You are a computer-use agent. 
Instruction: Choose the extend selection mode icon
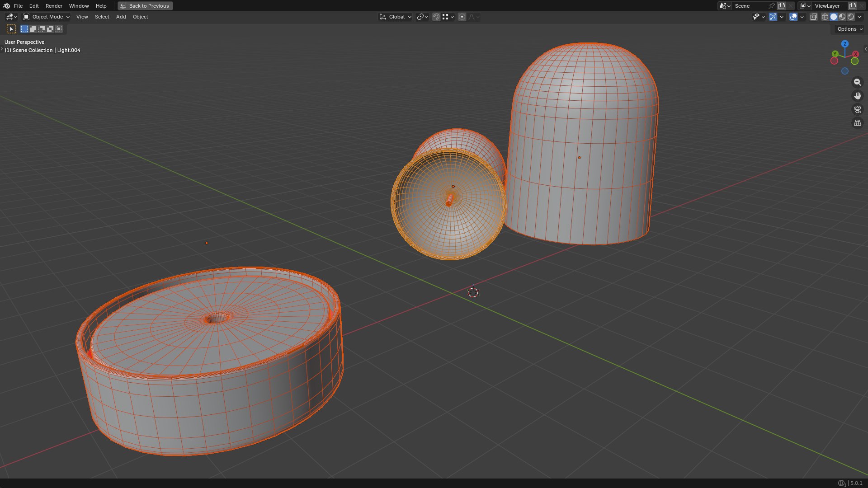click(33, 29)
